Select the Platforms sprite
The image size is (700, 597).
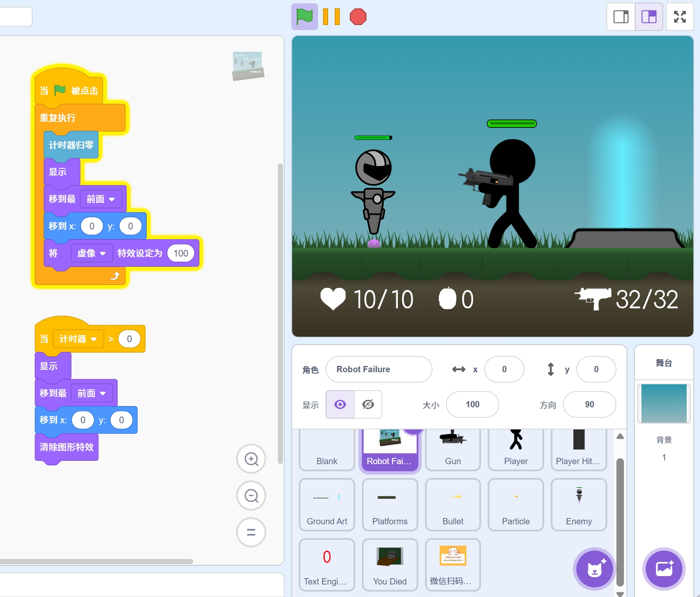[389, 505]
